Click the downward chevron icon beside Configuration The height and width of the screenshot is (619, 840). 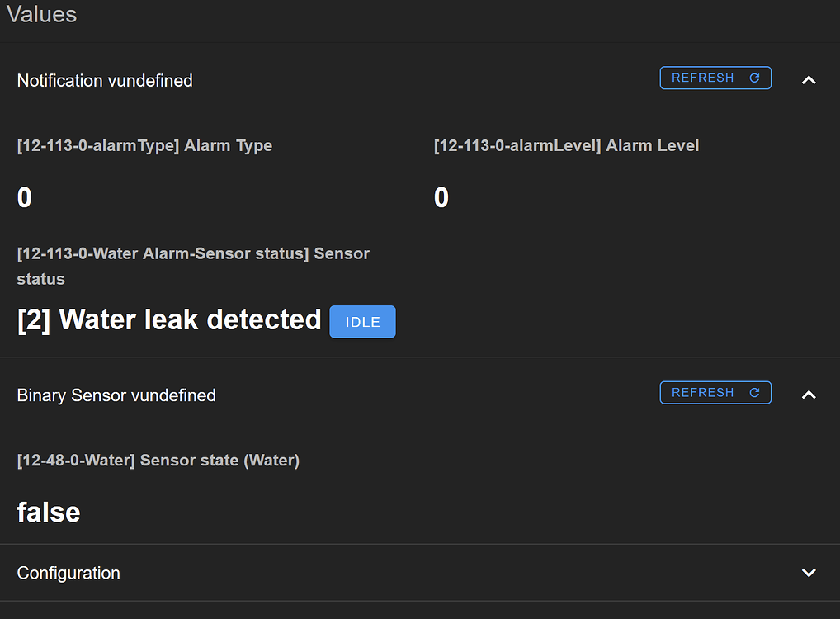(809, 572)
